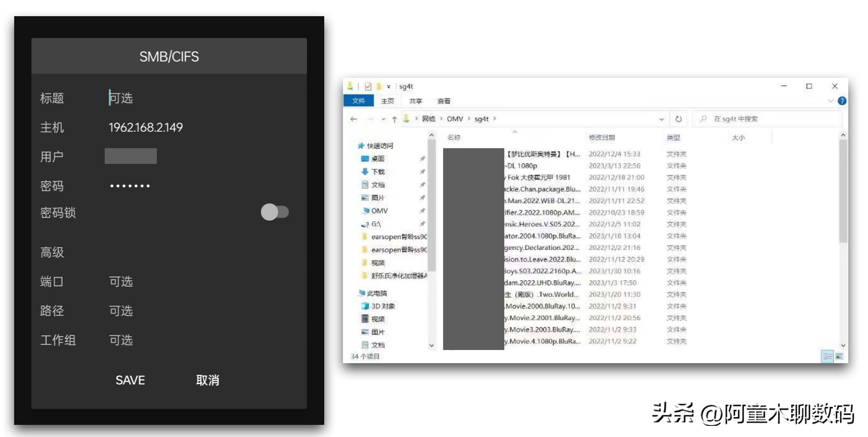Toggle the 密码锁 password lock switch
This screenshot has width=868, height=437.
point(275,212)
